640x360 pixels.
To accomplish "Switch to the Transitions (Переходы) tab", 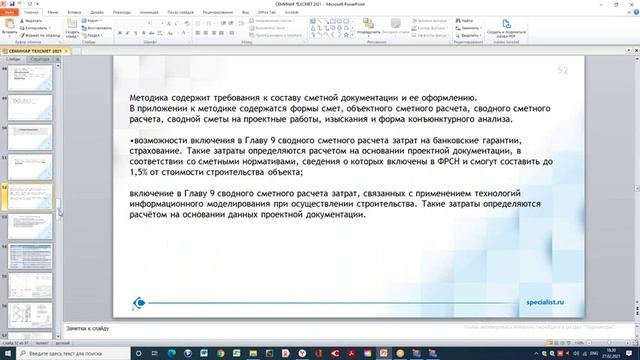I will 122,13.
